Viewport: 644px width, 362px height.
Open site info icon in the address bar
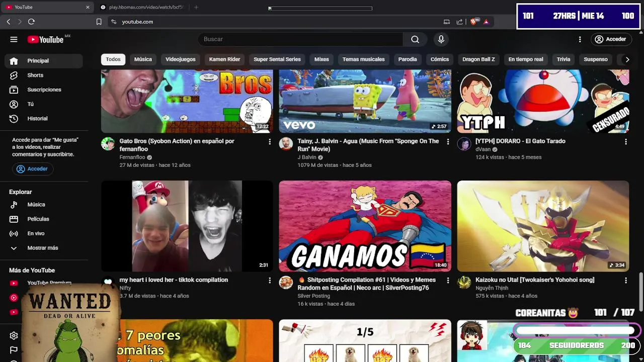[114, 22]
